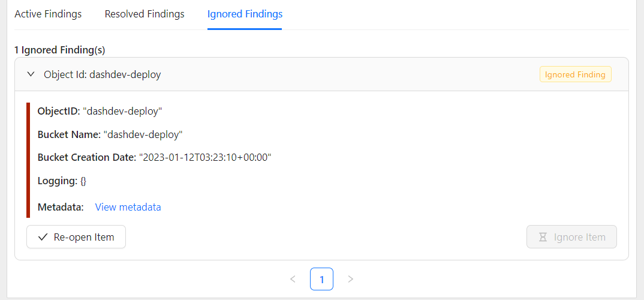Click the ObjectID value "dashdev-deploy"
The height and width of the screenshot is (300, 644).
coord(122,111)
